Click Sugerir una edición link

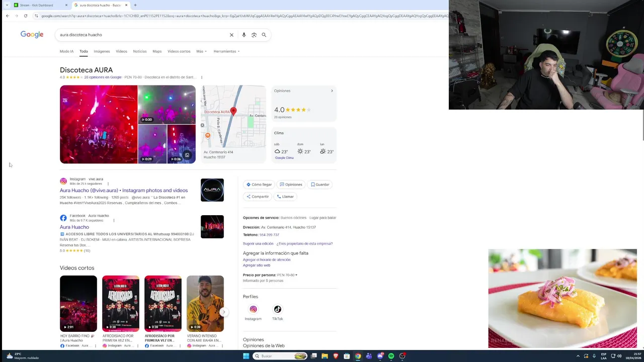click(x=258, y=244)
